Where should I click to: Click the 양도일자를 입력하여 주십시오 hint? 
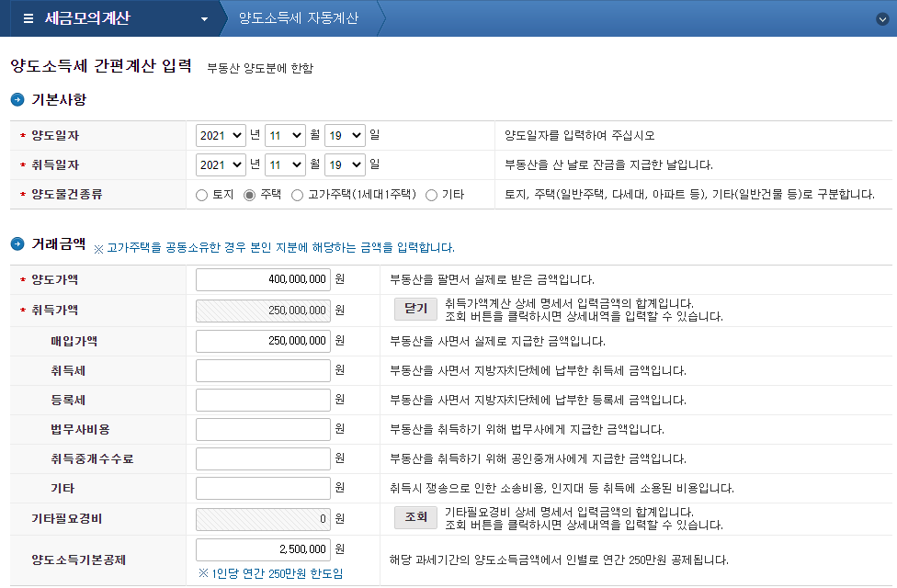580,136
